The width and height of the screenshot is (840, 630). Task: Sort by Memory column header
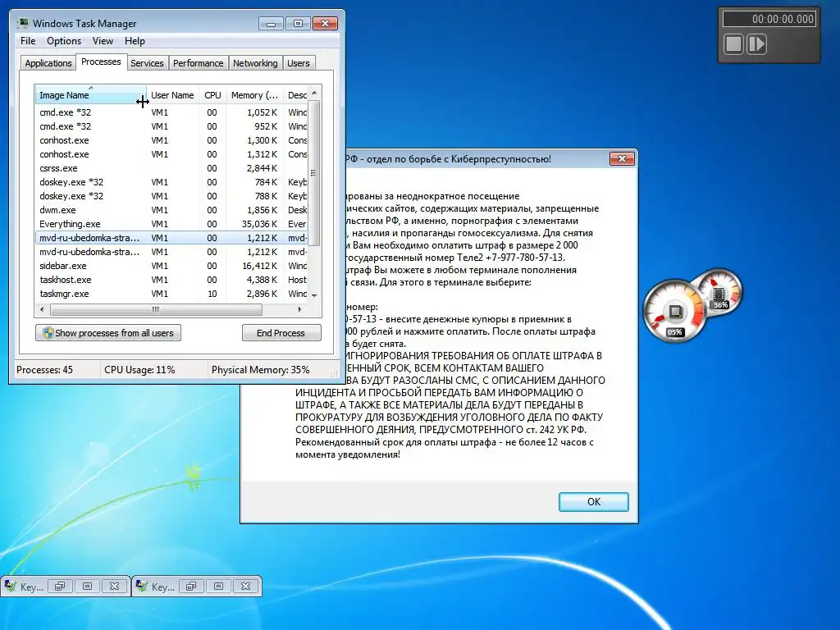[254, 95]
